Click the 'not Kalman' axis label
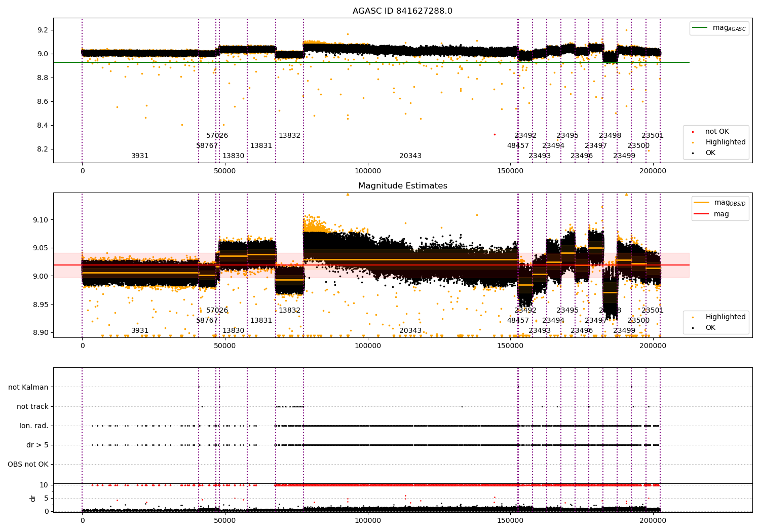This screenshot has height=532, width=760. point(28,387)
